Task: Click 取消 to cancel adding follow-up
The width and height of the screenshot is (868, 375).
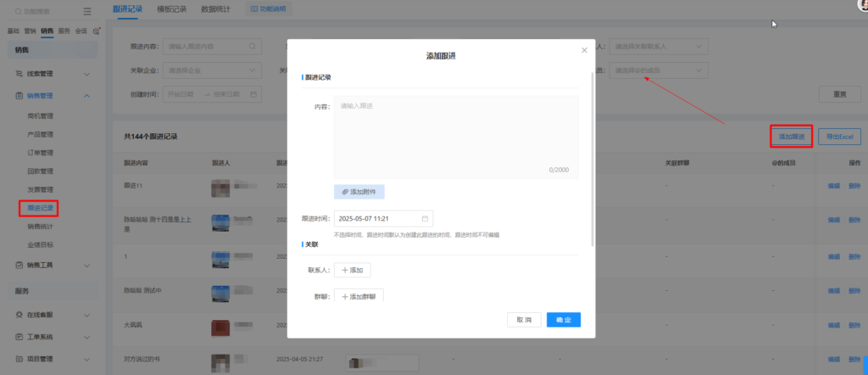Action: [x=524, y=320]
